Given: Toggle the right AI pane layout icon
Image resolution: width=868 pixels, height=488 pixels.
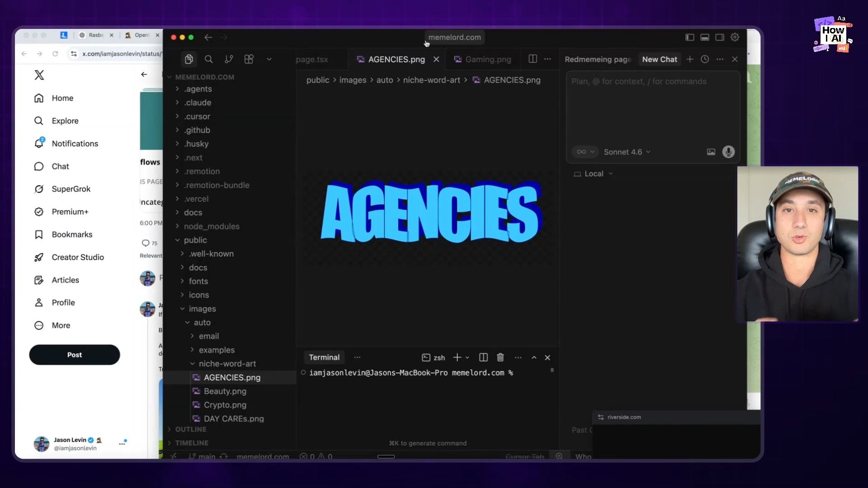Looking at the screenshot, I should 720,38.
